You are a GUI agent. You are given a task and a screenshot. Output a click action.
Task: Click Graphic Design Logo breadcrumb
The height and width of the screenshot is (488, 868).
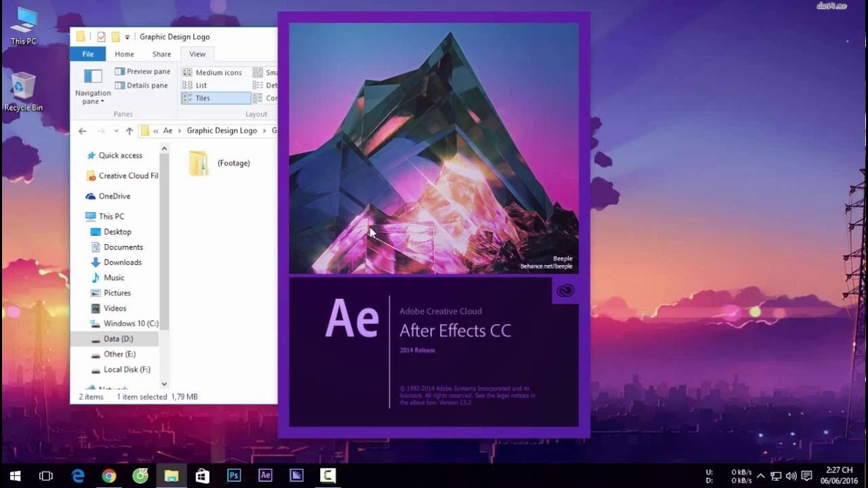(x=222, y=131)
